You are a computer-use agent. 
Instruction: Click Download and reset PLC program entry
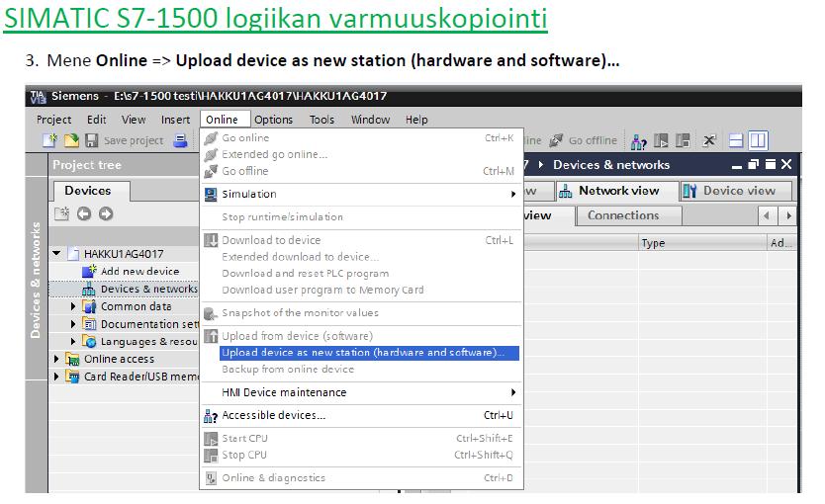[x=361, y=274]
